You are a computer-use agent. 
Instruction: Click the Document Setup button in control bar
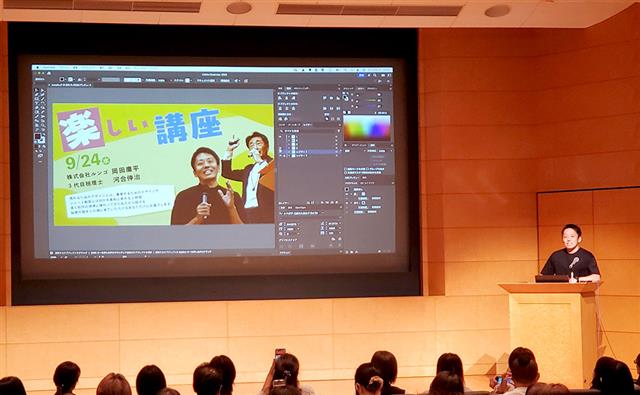205,80
